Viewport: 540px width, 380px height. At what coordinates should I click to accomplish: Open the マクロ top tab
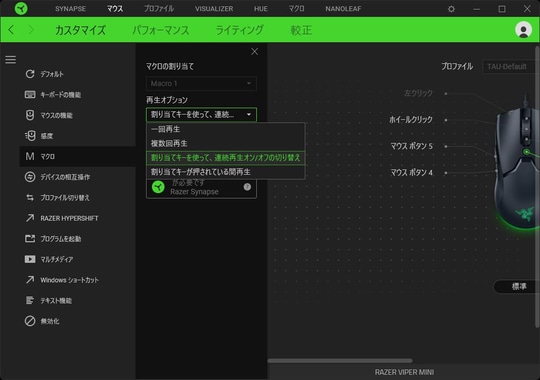[297, 9]
